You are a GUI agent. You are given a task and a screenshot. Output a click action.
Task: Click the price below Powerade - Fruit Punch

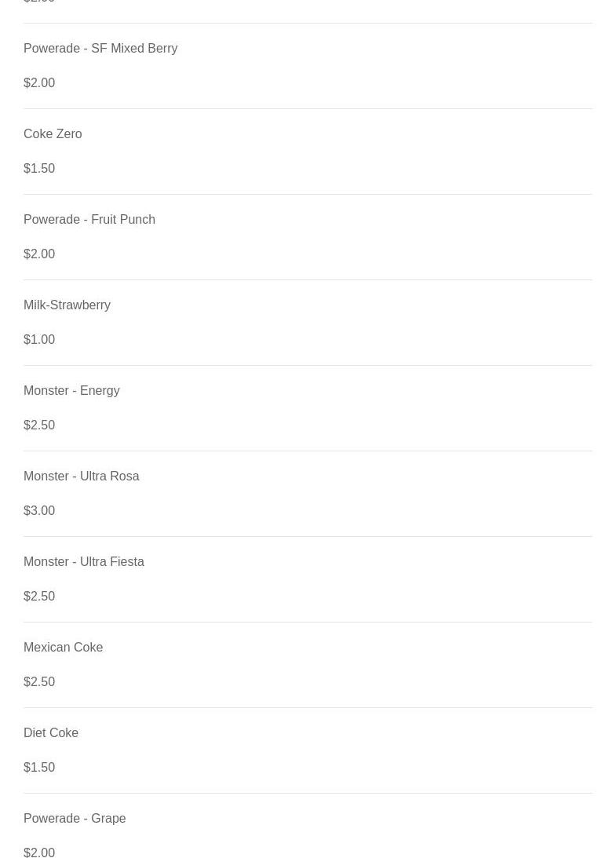point(39,254)
